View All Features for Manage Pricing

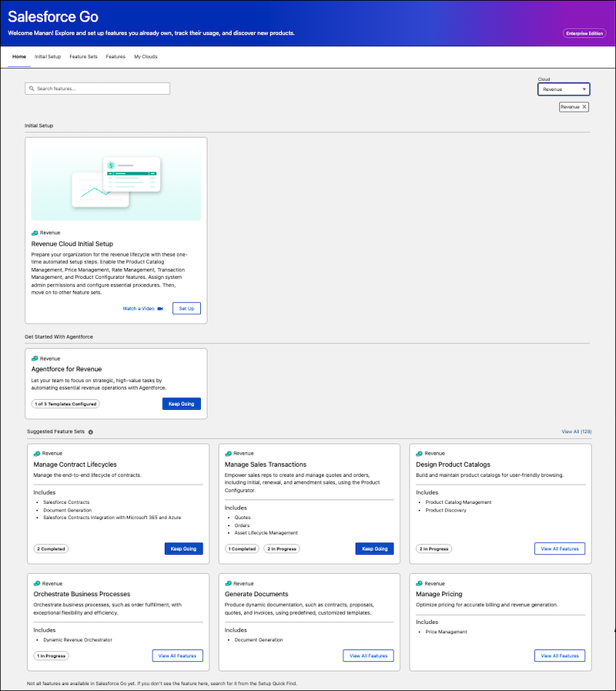tap(560, 656)
